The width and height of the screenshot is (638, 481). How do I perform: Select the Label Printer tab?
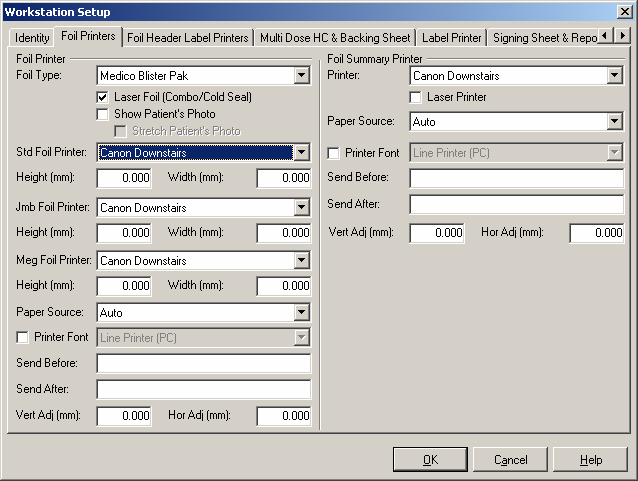pyautogui.click(x=451, y=38)
